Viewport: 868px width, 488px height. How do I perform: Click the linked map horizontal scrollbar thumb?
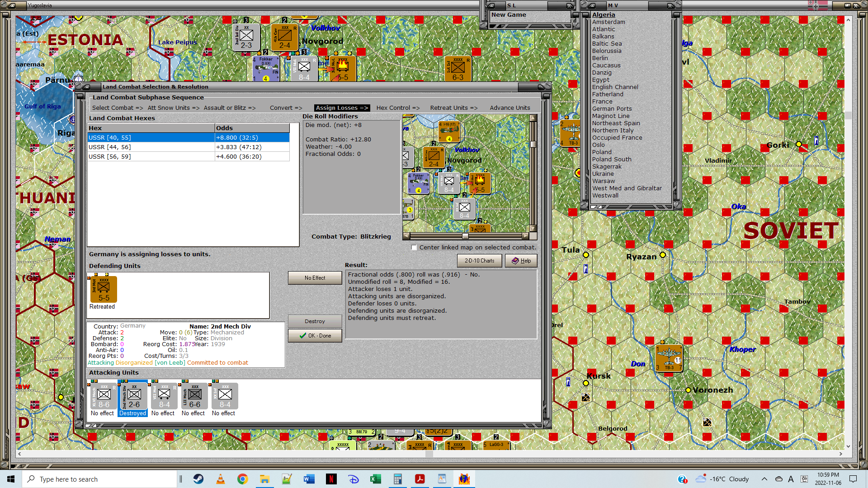(465, 236)
